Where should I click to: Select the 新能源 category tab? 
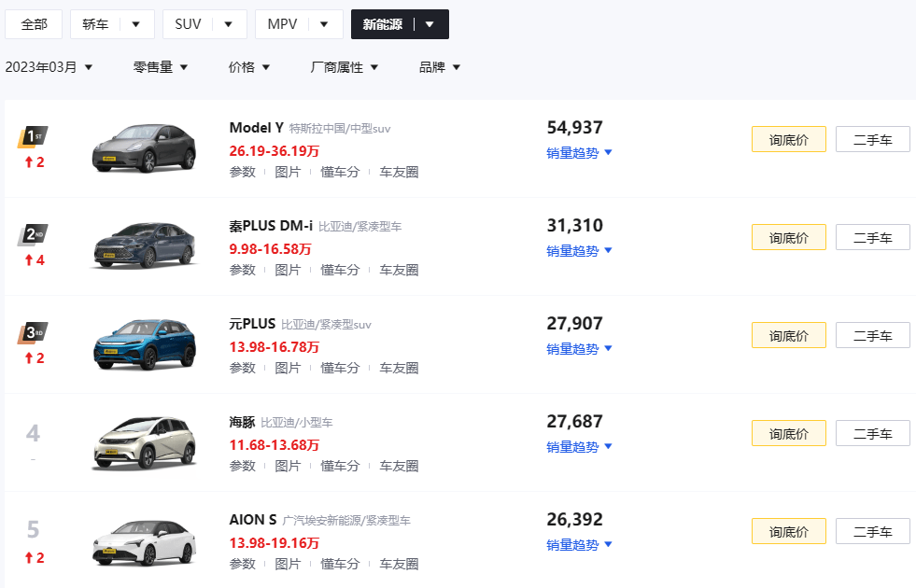tap(383, 24)
